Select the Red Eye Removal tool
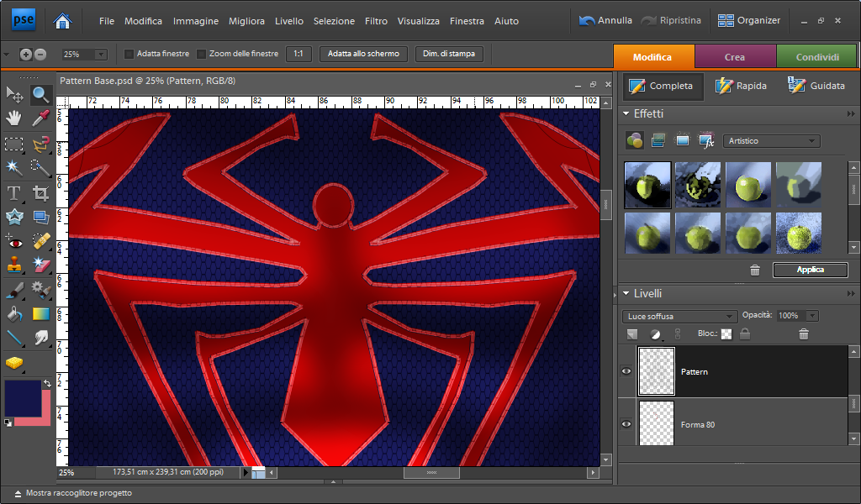Viewport: 861px width, 504px height. click(14, 241)
